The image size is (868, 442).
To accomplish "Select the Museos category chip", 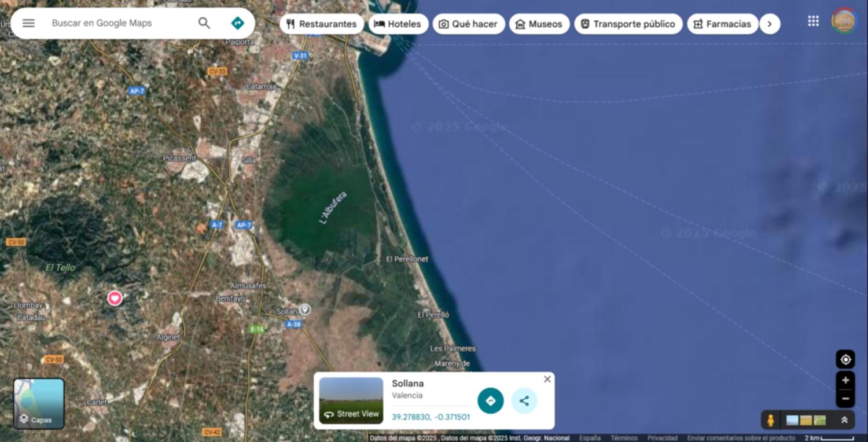I will tap(539, 24).
